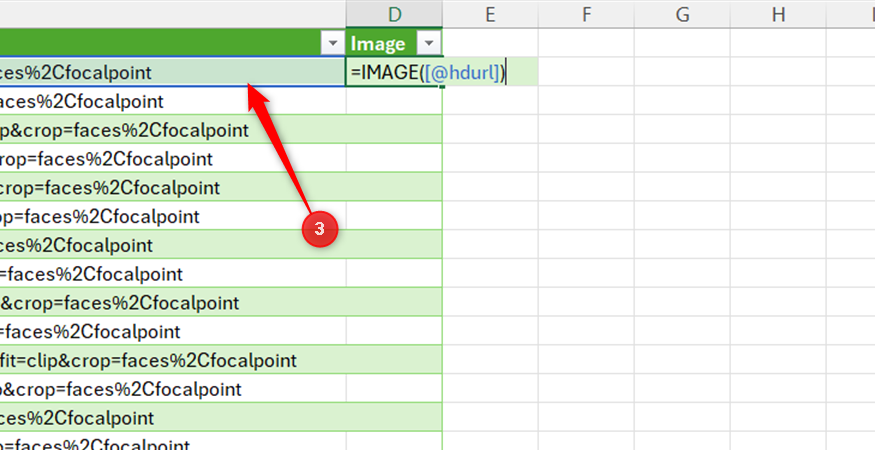The width and height of the screenshot is (875, 450).
Task: Select column F header
Action: (586, 15)
